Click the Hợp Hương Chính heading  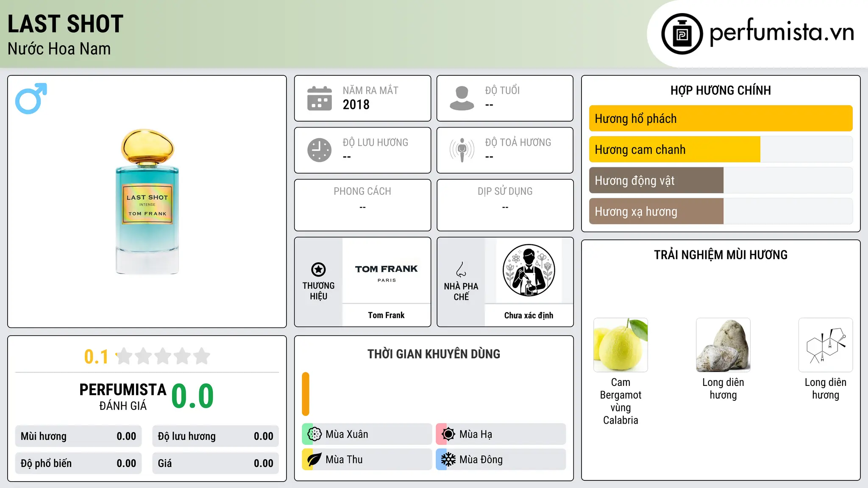(x=721, y=90)
